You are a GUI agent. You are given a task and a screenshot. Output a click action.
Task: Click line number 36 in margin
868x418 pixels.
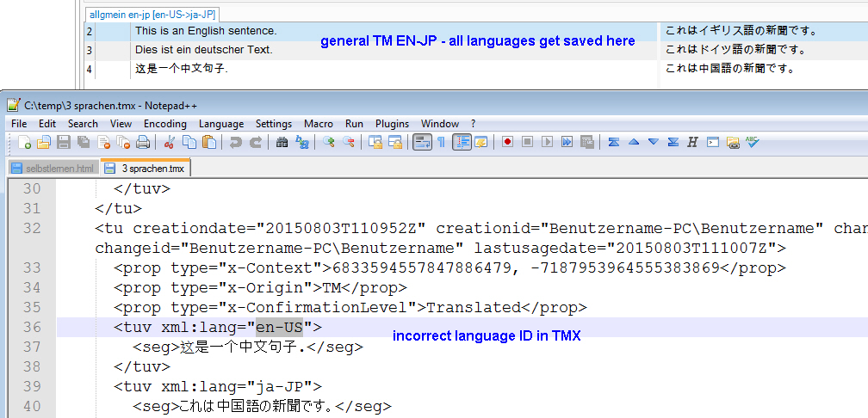point(32,328)
